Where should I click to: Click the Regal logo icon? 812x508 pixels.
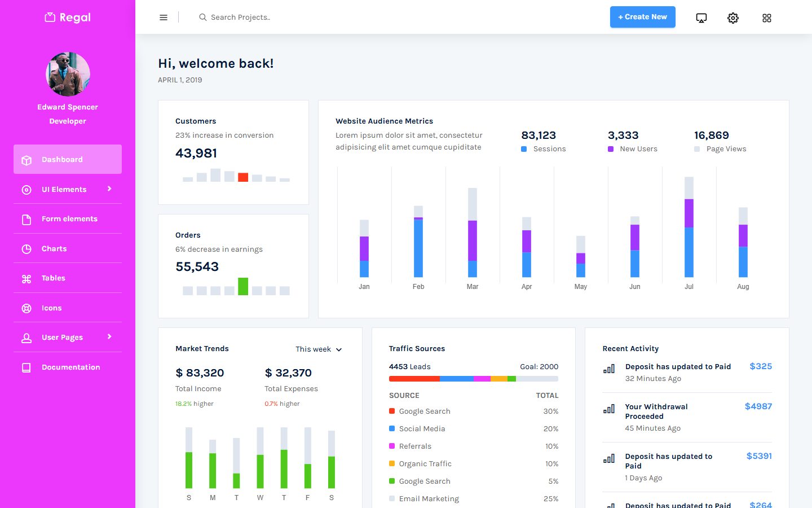(x=50, y=17)
